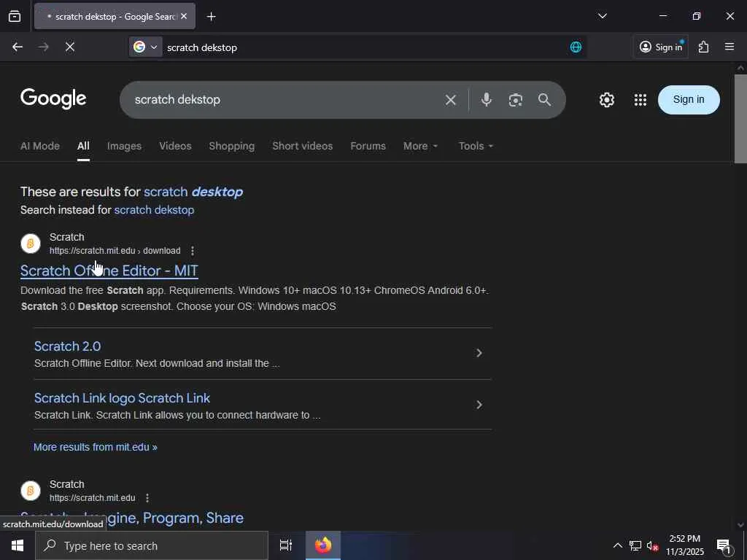The width and height of the screenshot is (747, 560).
Task: Click in the Google search box
Action: (x=286, y=99)
